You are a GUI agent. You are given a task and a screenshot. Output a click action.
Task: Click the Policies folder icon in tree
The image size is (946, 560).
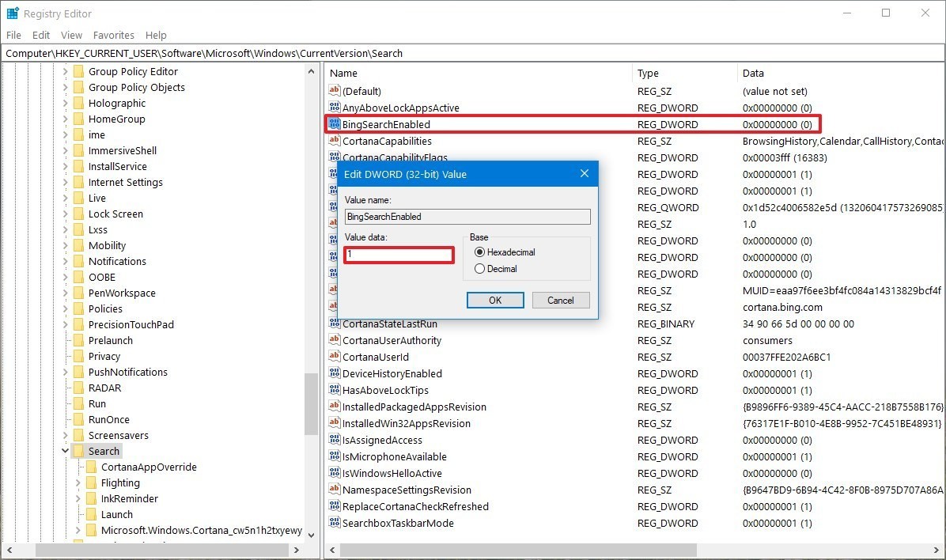(x=78, y=308)
